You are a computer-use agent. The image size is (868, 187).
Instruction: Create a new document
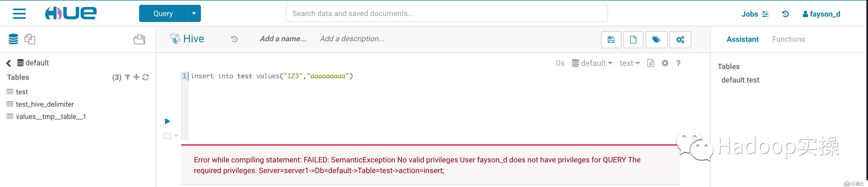(633, 40)
